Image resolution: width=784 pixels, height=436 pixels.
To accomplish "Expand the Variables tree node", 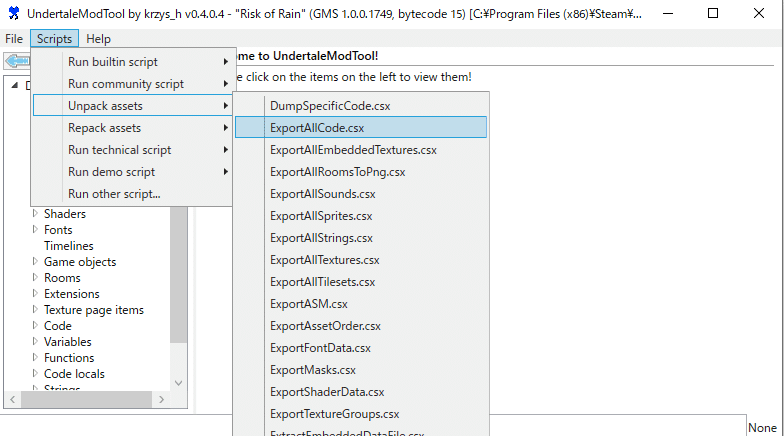I will (35, 342).
